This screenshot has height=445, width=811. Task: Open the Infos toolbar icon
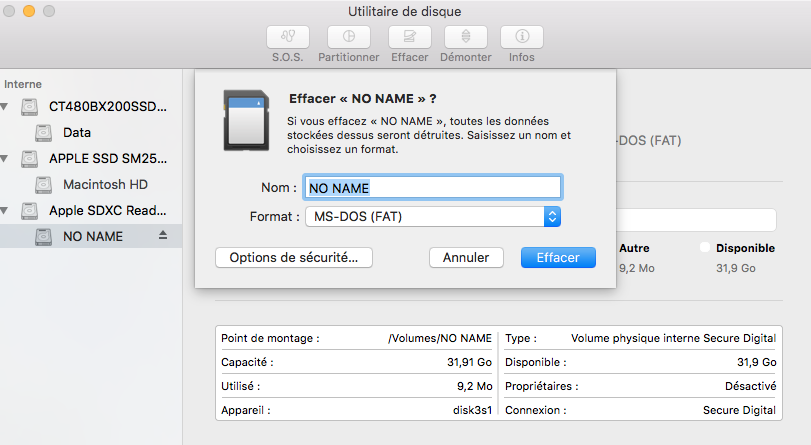(521, 37)
